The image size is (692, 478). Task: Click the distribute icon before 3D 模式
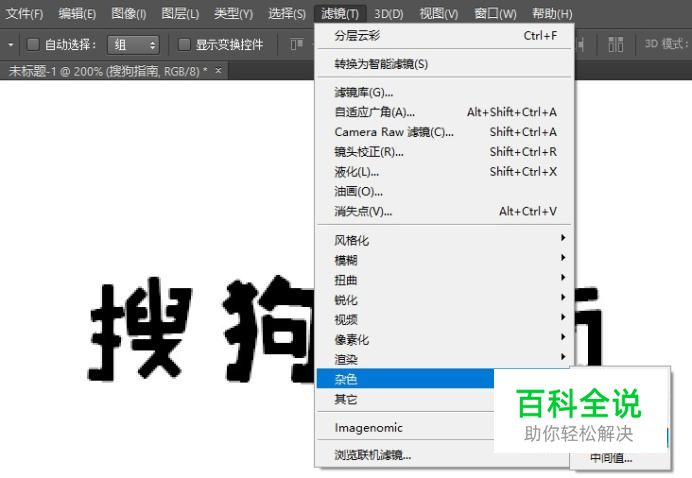pyautogui.click(x=616, y=44)
